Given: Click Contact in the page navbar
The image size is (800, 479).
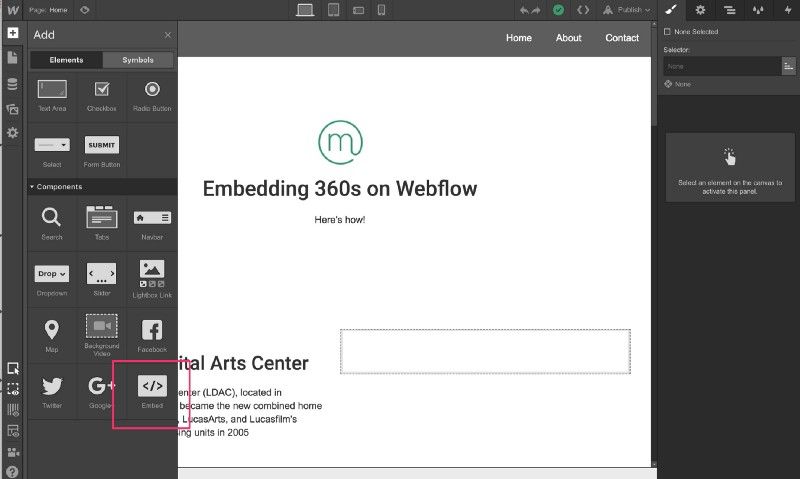Looking at the screenshot, I should point(622,38).
